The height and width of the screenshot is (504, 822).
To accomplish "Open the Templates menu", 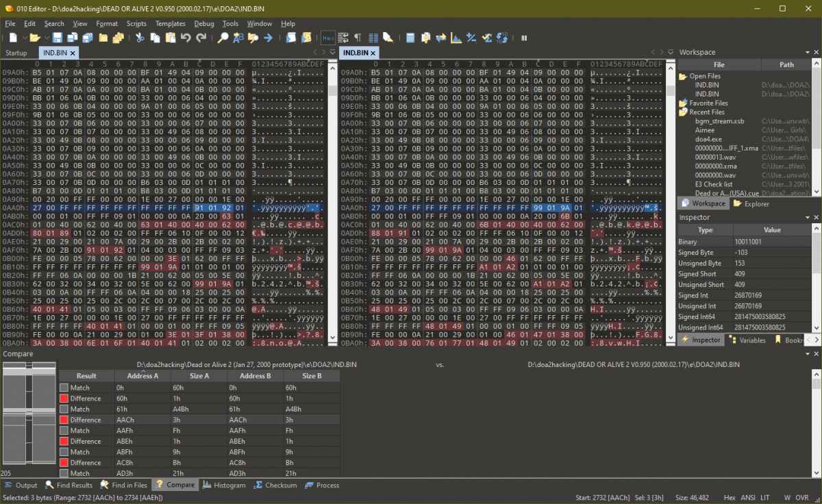I will pyautogui.click(x=170, y=23).
